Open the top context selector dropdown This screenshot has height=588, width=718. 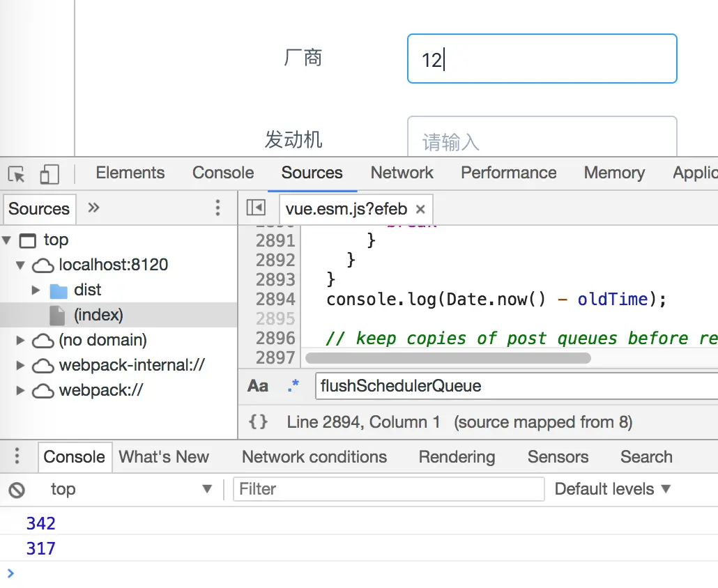point(130,489)
